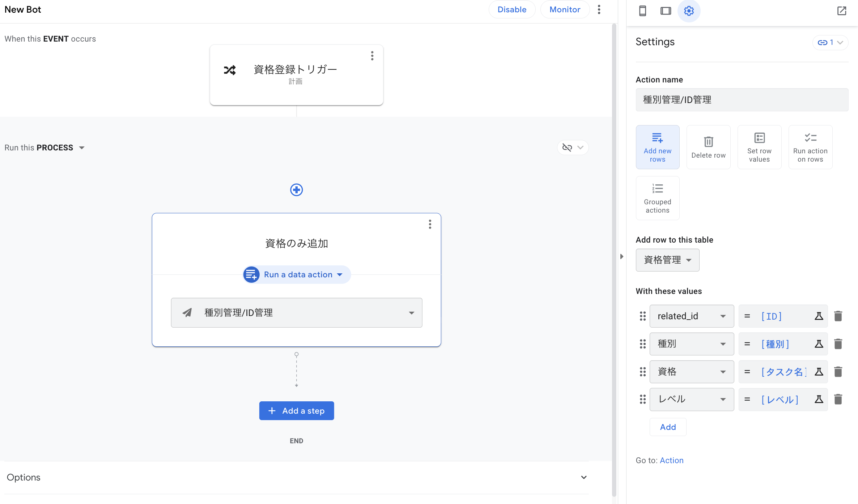
Task: Select the Delete row action type
Action: (708, 147)
